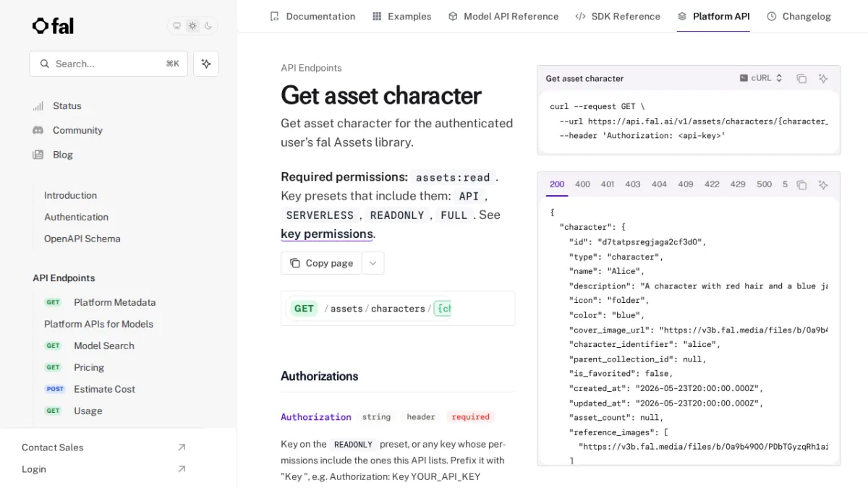Go to the Authentication page
868x488 pixels.
coord(76,217)
